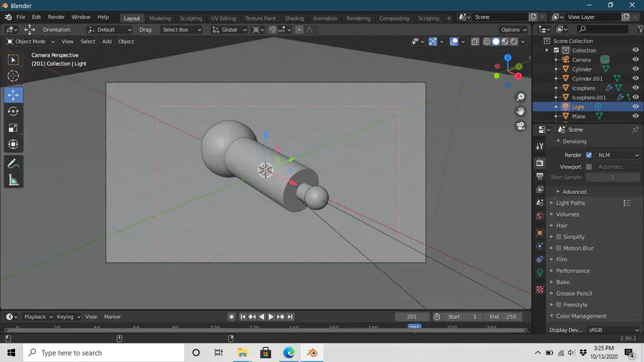Toggle camera view in viewport
644x362 pixels.
point(520,126)
